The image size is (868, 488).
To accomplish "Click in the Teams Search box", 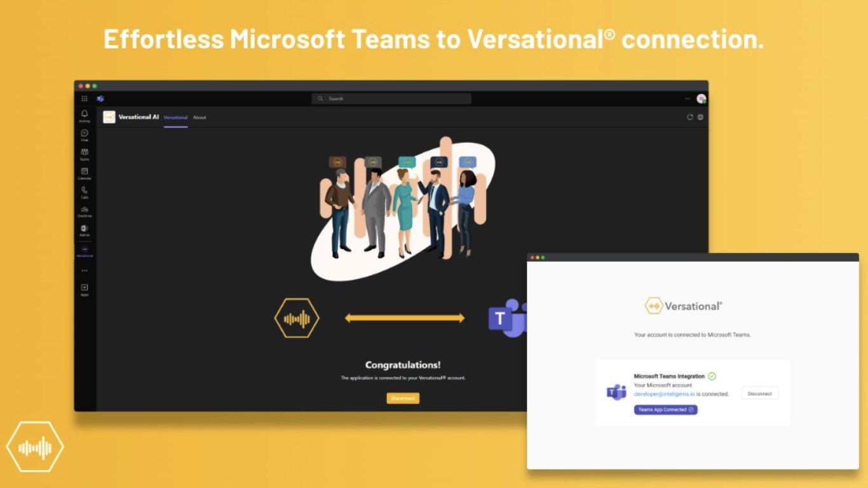I will (x=391, y=98).
